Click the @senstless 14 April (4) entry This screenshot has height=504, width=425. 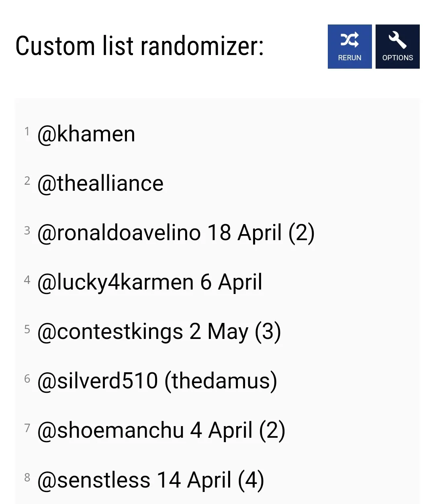150,480
